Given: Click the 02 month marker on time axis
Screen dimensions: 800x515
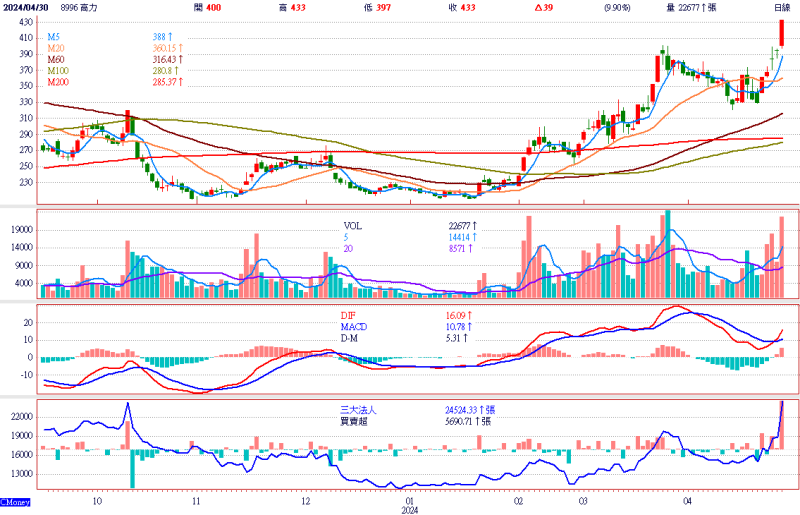Looking at the screenshot, I should tap(518, 496).
